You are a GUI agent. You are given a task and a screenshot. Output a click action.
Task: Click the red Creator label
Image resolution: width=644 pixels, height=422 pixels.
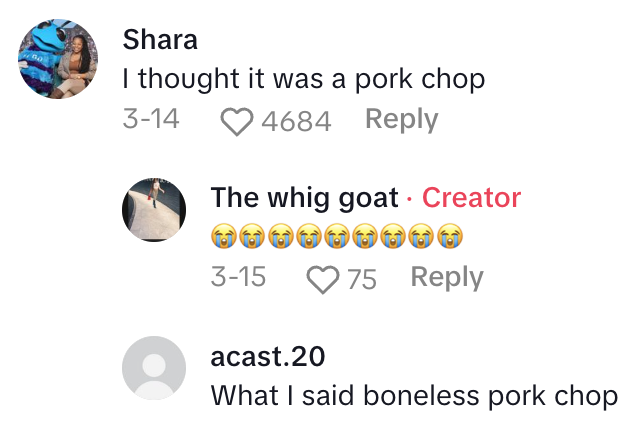pos(472,198)
